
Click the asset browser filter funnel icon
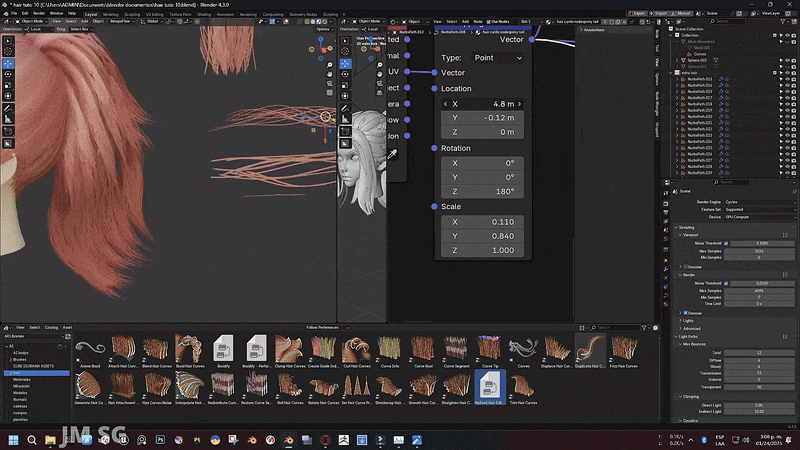644,328
